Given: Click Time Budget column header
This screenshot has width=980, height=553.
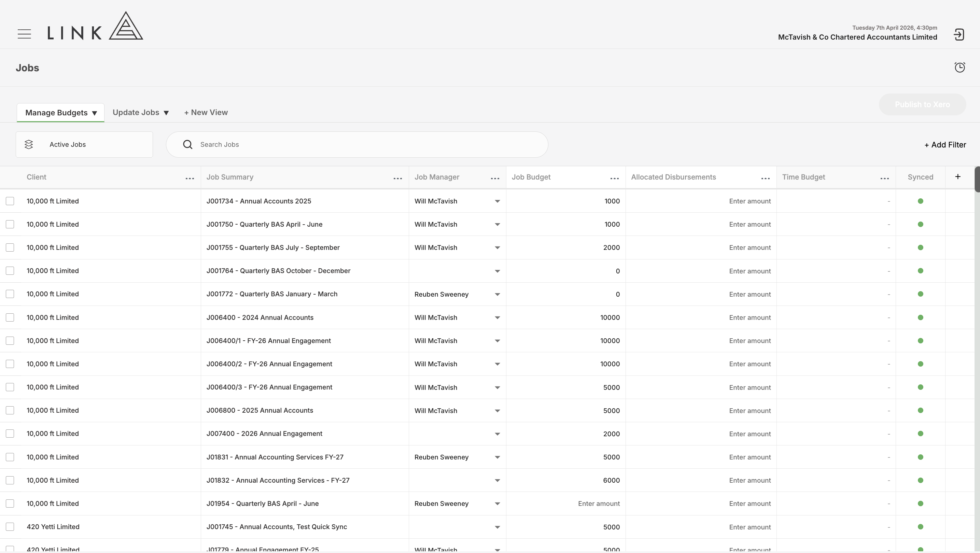Looking at the screenshot, I should click(x=803, y=177).
